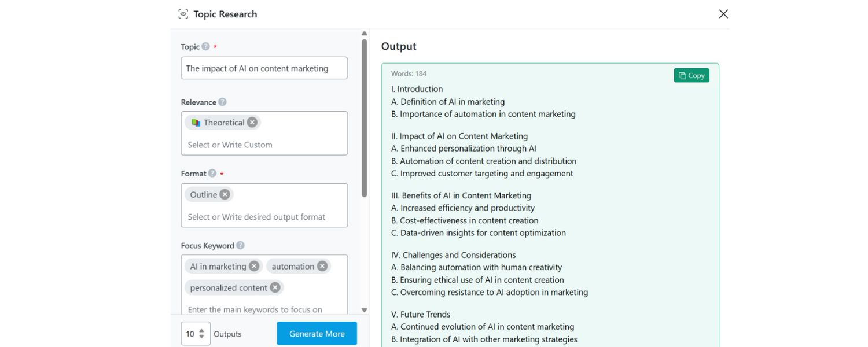This screenshot has height=347, width=868.
Task: Remove the automation keyword tag
Action: click(322, 266)
